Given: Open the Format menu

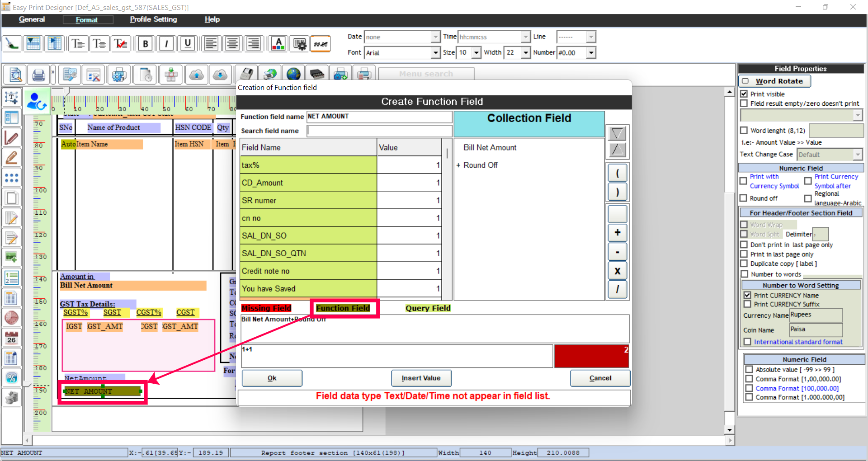Looking at the screenshot, I should pos(88,19).
